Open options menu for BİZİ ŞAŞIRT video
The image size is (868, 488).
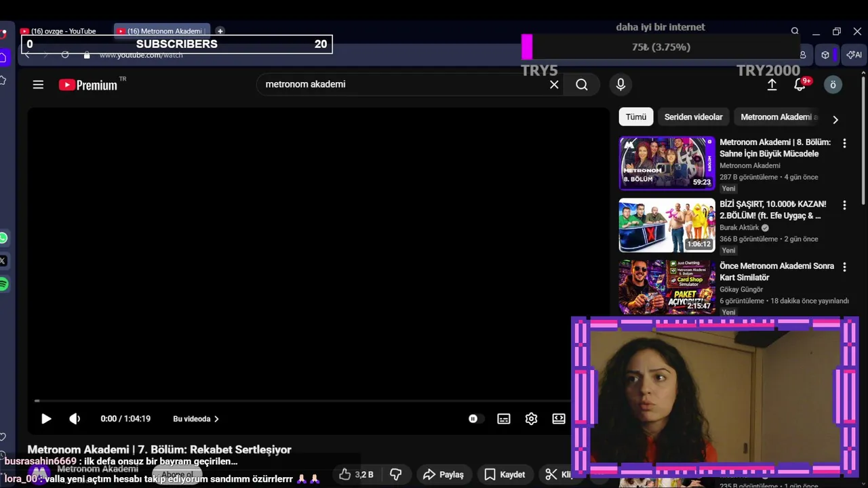[x=844, y=205]
